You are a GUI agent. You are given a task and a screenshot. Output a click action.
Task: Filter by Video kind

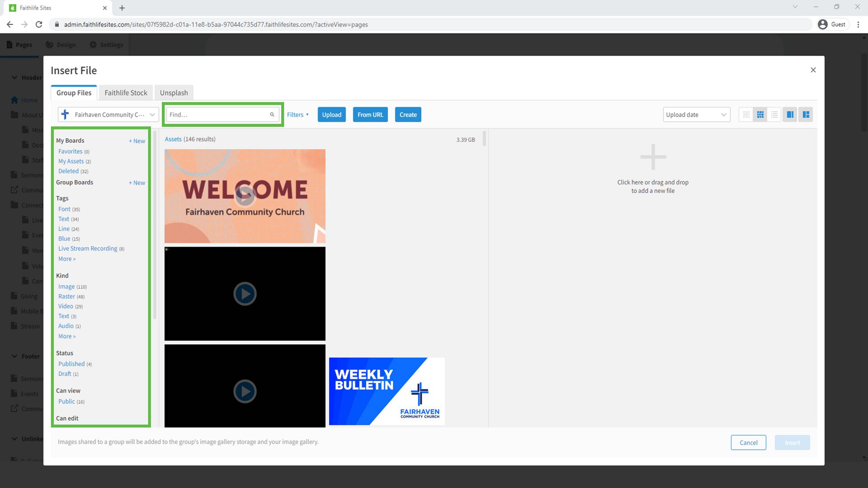pyautogui.click(x=66, y=306)
